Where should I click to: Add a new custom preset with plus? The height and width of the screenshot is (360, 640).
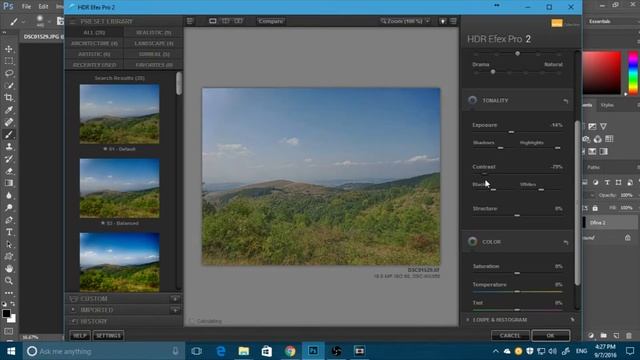click(175, 299)
